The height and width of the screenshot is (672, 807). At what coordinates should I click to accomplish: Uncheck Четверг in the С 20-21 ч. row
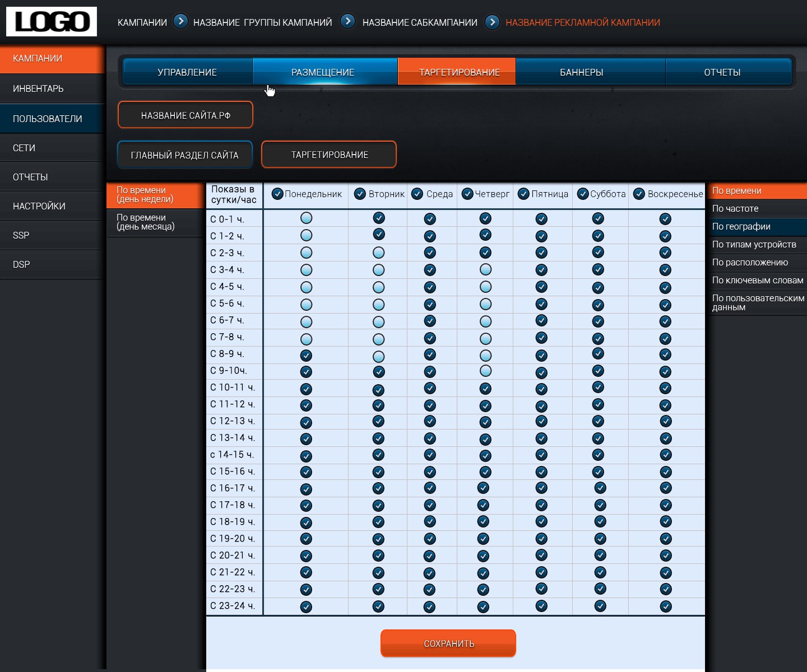tap(483, 556)
